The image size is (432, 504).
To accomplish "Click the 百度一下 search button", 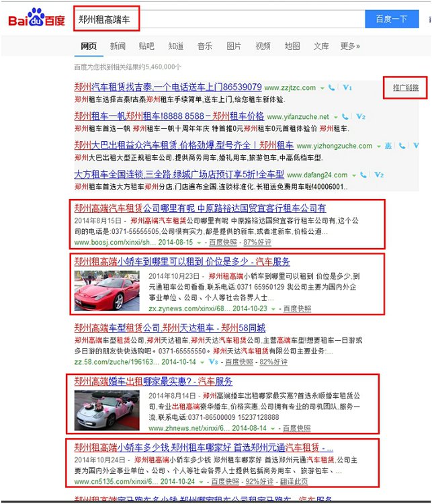I will [x=392, y=19].
